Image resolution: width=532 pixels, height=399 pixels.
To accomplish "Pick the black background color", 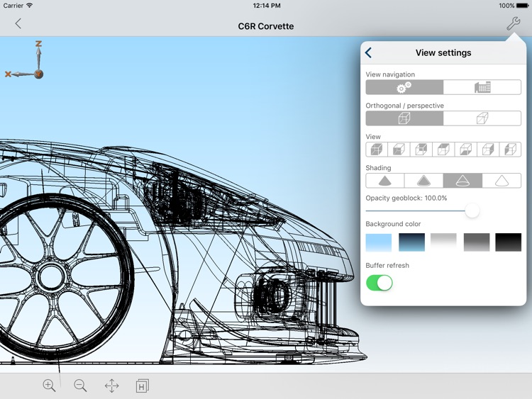I will pyautogui.click(x=509, y=242).
